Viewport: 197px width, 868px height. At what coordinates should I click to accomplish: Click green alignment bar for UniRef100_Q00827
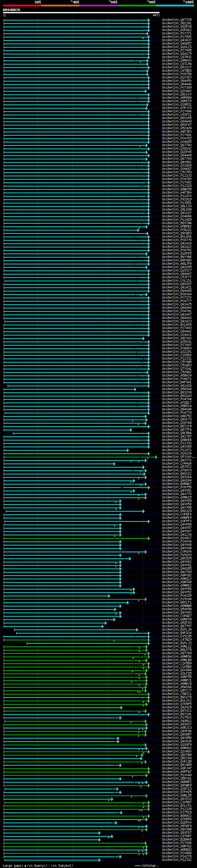(x=76, y=539)
